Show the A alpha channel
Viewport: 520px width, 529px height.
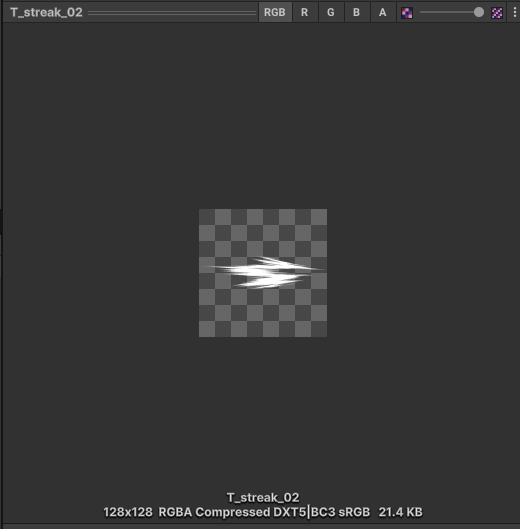[382, 12]
